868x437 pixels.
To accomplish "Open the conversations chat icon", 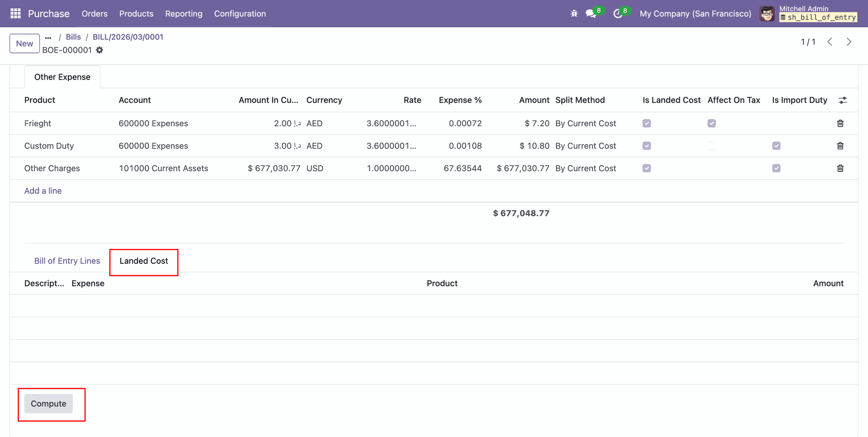I will pos(591,14).
